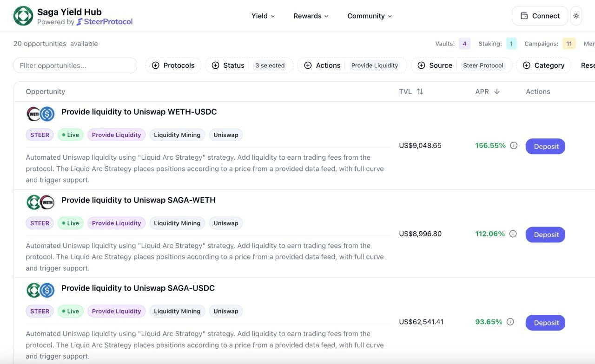Viewport: 595px width, 364px height.
Task: Deposit into the Uniswap SAGA-WETH pool
Action: 545,234
